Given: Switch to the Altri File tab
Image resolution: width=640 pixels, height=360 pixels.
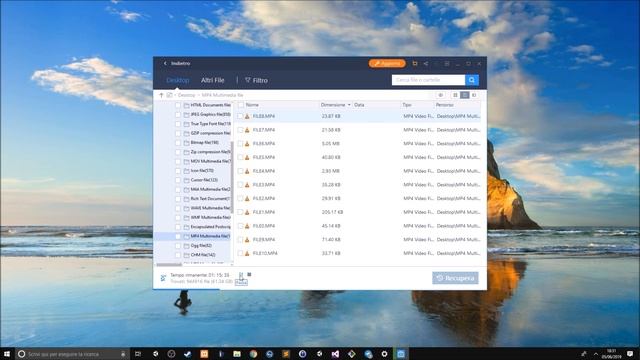Looking at the screenshot, I should [x=213, y=80].
